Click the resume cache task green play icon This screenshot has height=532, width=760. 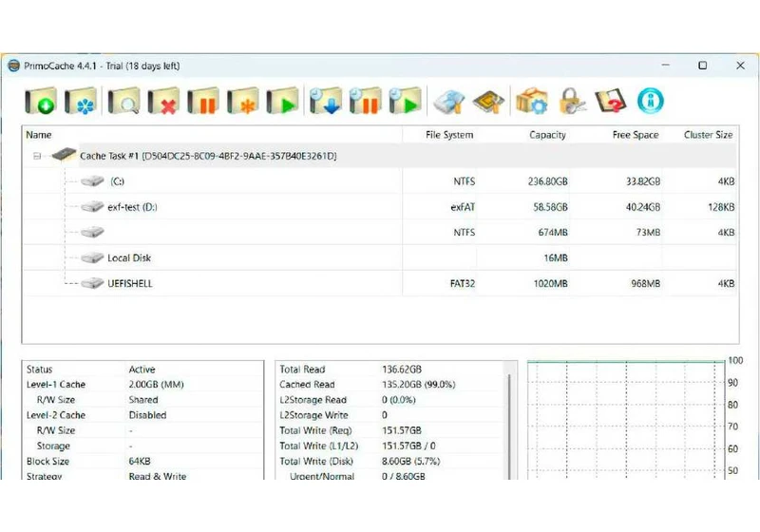click(282, 101)
